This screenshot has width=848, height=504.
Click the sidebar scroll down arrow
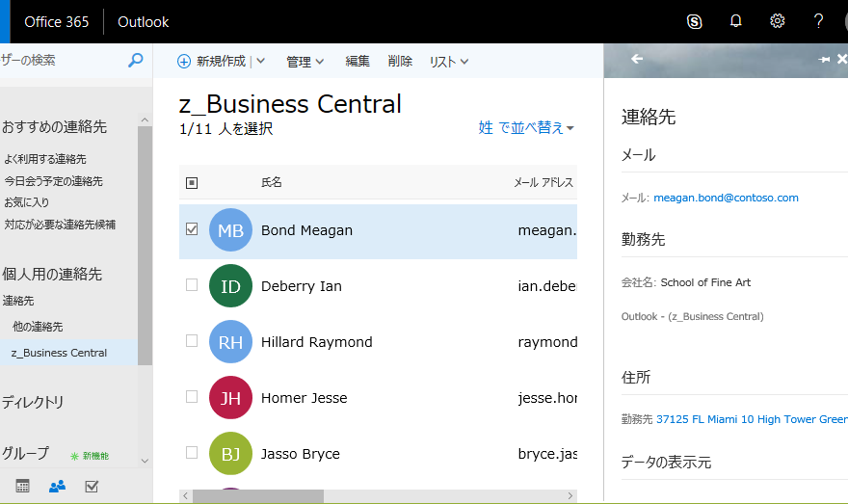click(x=145, y=462)
